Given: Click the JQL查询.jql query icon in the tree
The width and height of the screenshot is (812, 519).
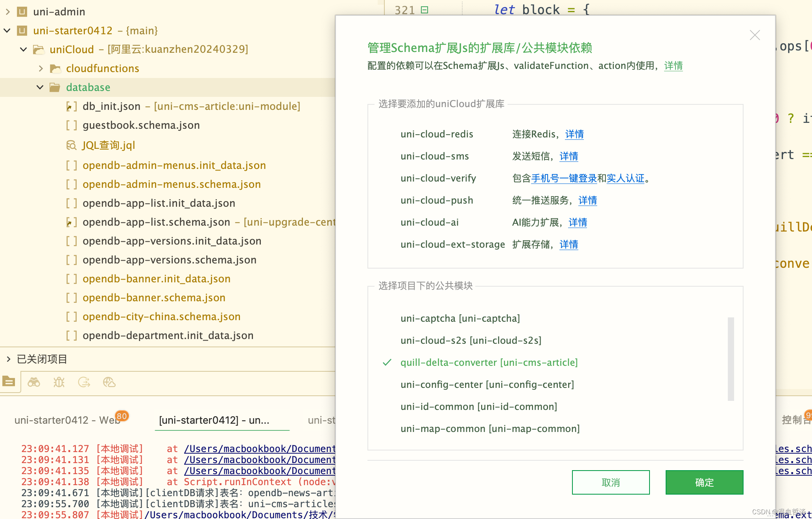Looking at the screenshot, I should click(x=72, y=145).
